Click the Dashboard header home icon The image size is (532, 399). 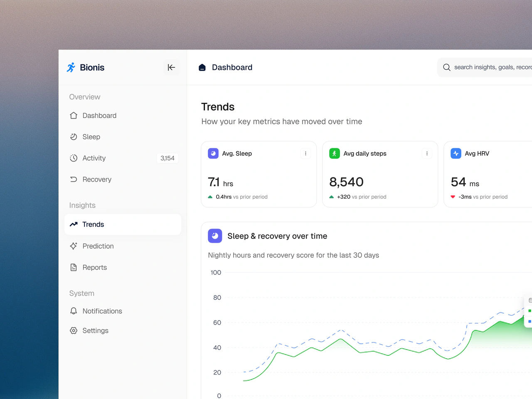[202, 67]
